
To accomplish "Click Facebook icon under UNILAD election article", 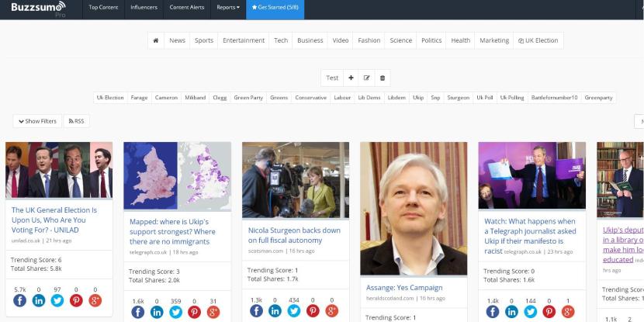I will [20, 300].
